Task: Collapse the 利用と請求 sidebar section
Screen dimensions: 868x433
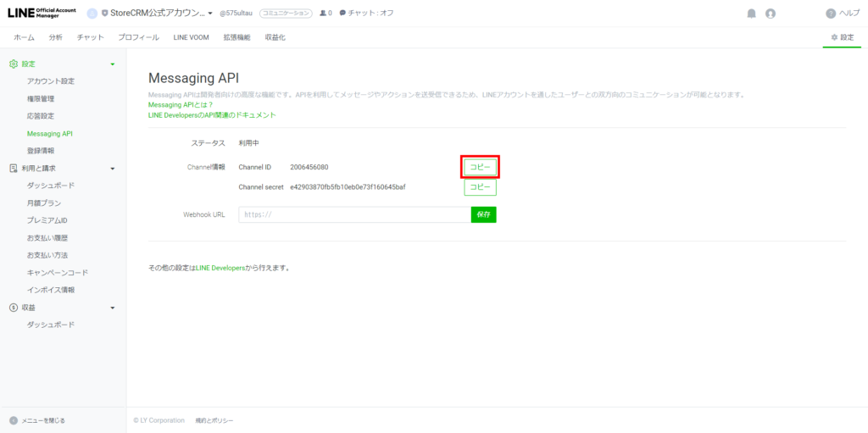Action: tap(113, 169)
